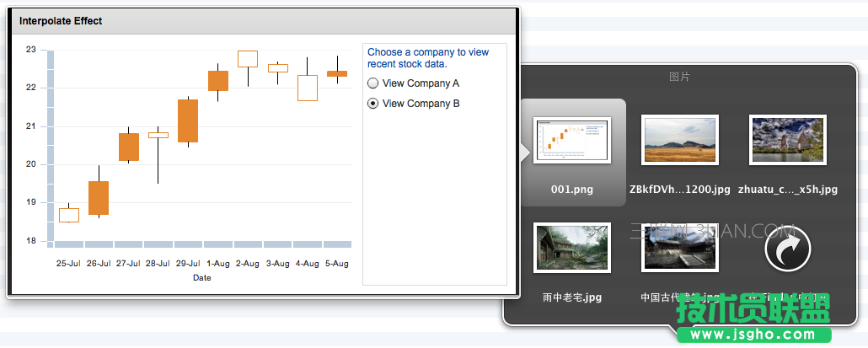Screen dimensions: 868x348
Task: Click the 27-Jul orange candlestick
Action: pos(129,147)
